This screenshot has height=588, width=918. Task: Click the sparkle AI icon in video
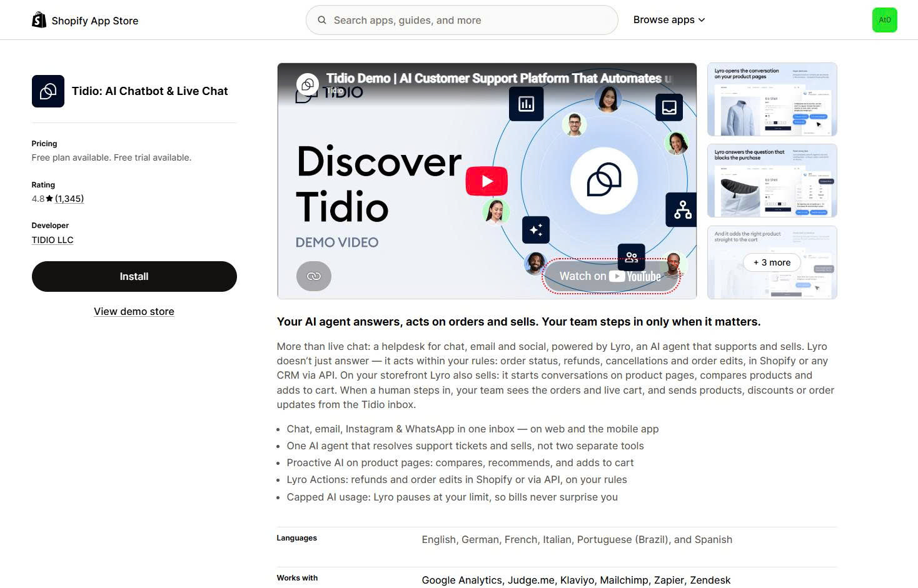(536, 230)
